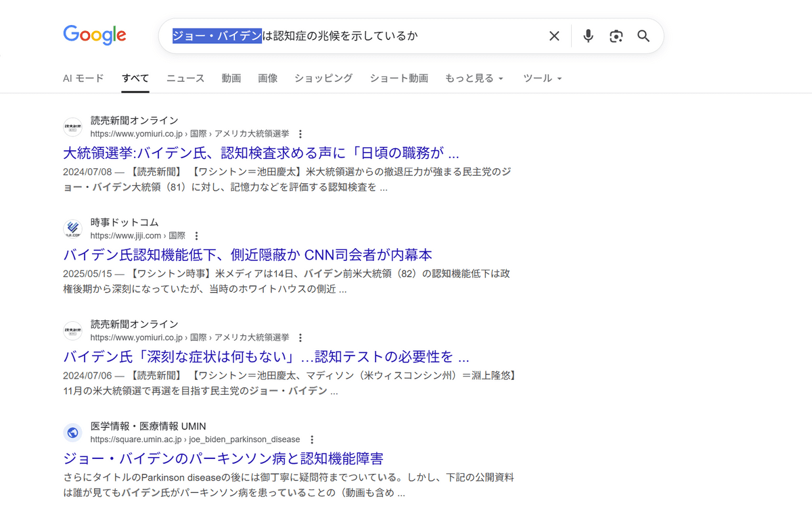812x505 pixels.
Task: Open the 動画 results tab
Action: (231, 78)
